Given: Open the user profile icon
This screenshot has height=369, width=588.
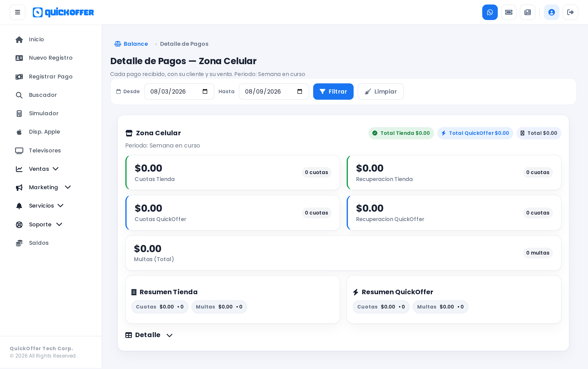Looking at the screenshot, I should point(551,12).
